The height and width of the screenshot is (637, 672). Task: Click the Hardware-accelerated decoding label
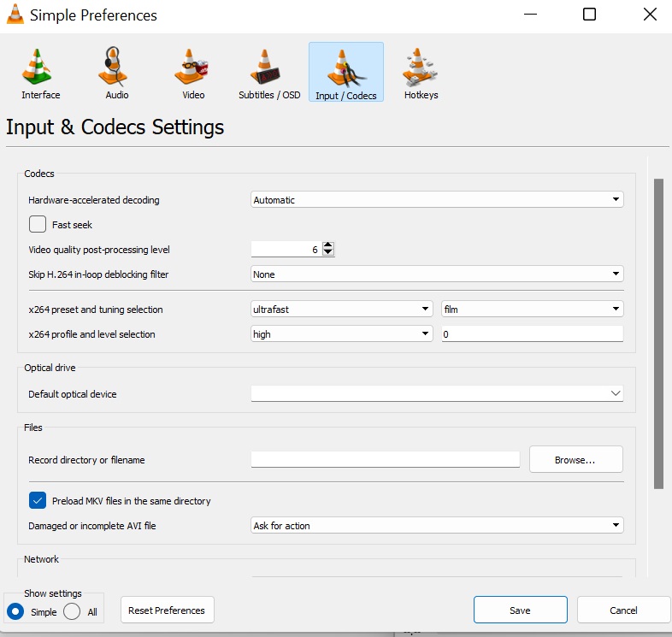[94, 200]
